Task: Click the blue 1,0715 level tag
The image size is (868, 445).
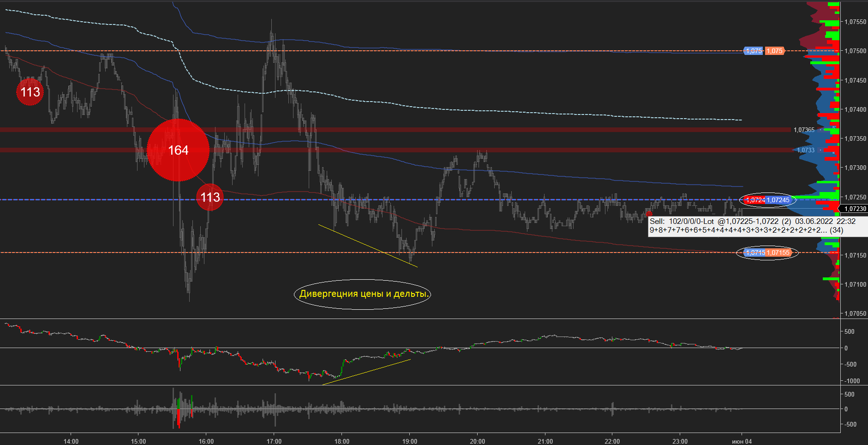Action: point(755,253)
